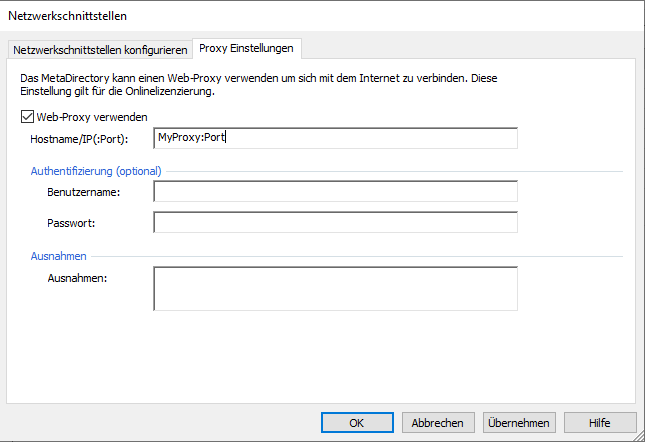The height and width of the screenshot is (442, 645).
Task: Switch to Netzwerkschnittstellen konfigurieren tab
Action: (100, 50)
